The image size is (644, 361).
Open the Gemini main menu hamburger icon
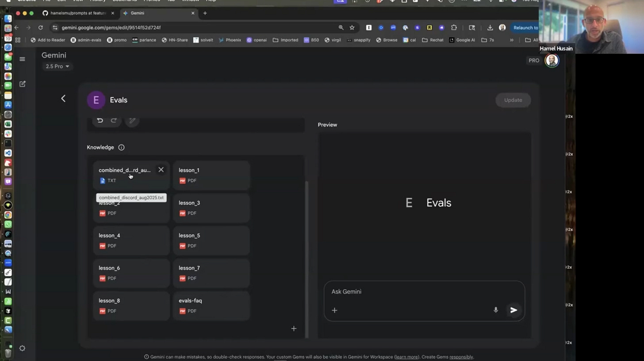pyautogui.click(x=22, y=59)
